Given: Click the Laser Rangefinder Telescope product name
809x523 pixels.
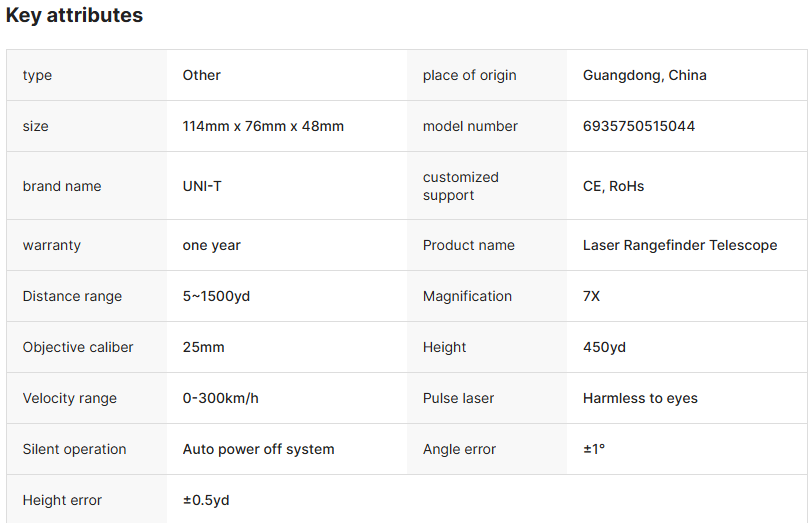Looking at the screenshot, I should (679, 245).
